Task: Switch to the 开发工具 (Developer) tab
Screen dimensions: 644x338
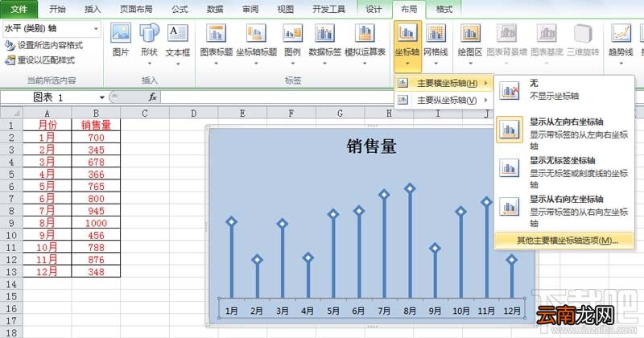Action: 328,9
